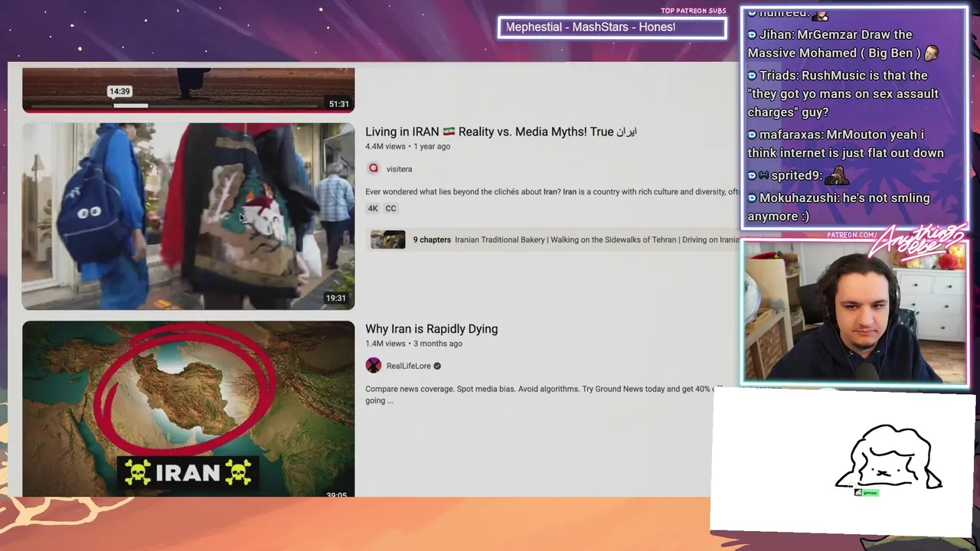Click the Jihan chat message
This screenshot has height=551, width=980.
point(844,44)
